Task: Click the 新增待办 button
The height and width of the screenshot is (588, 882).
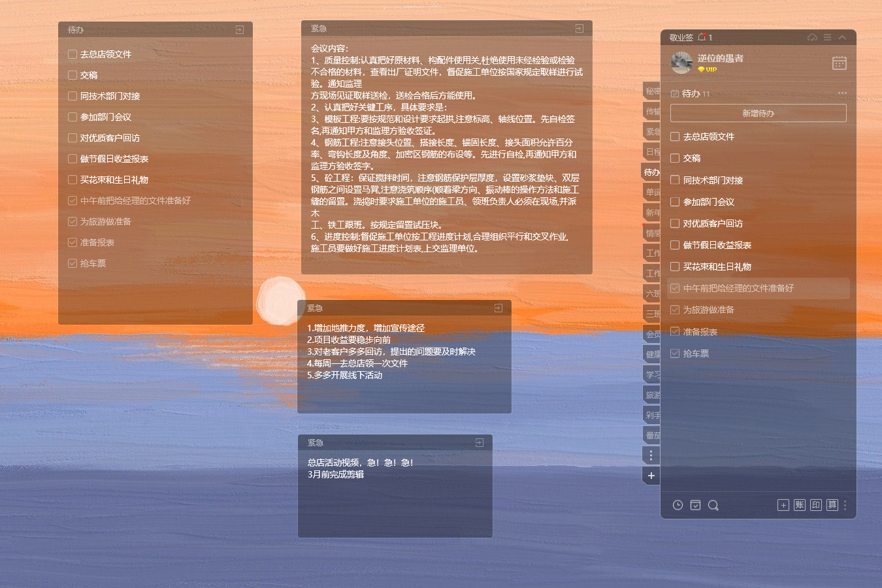Action: 757,112
